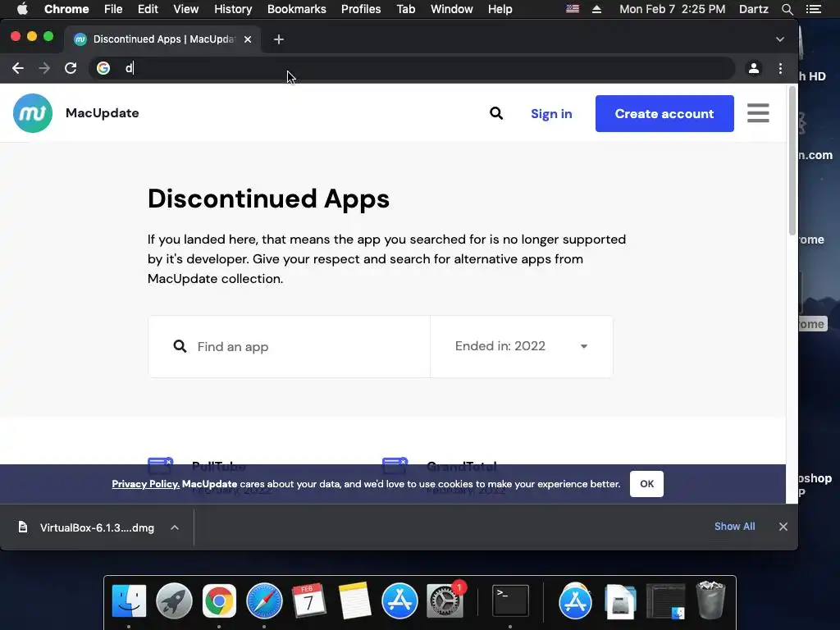Open the tab search chevron
840x630 pixels.
(780, 39)
